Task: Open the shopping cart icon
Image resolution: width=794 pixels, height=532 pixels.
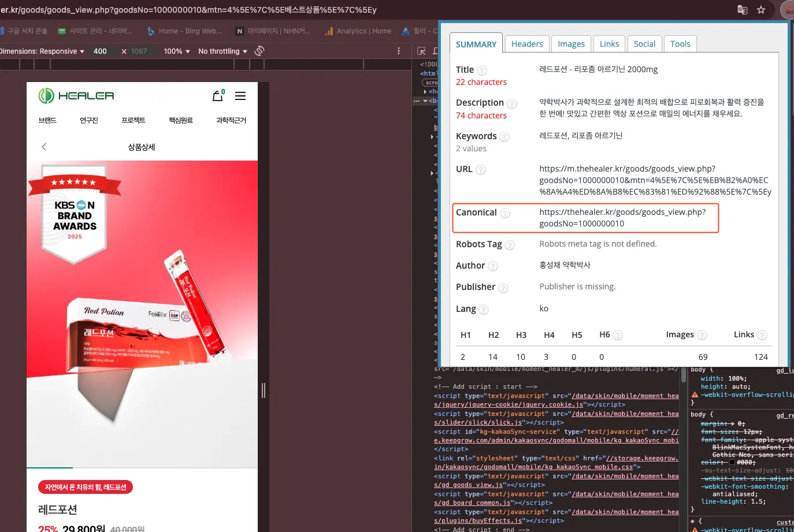Action: pyautogui.click(x=218, y=96)
